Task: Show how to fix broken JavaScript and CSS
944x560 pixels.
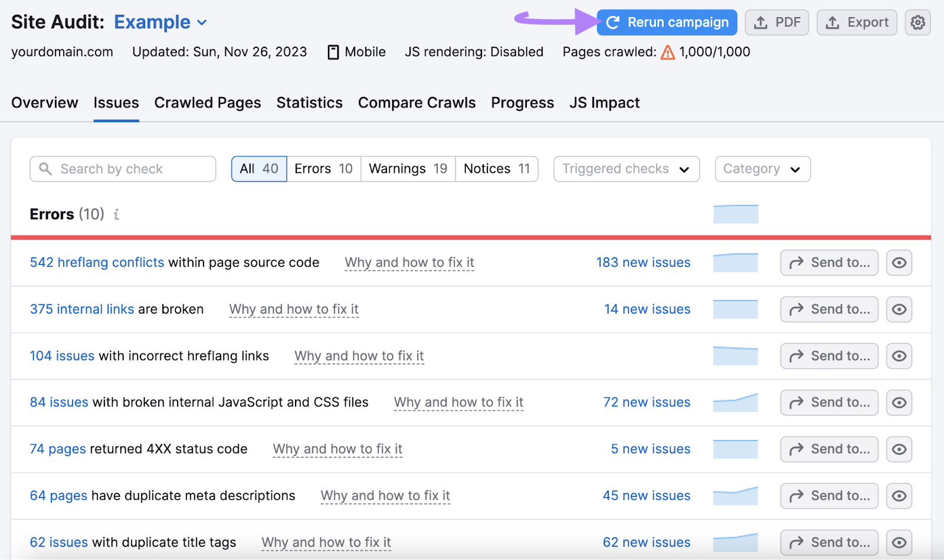Action: pos(458,402)
